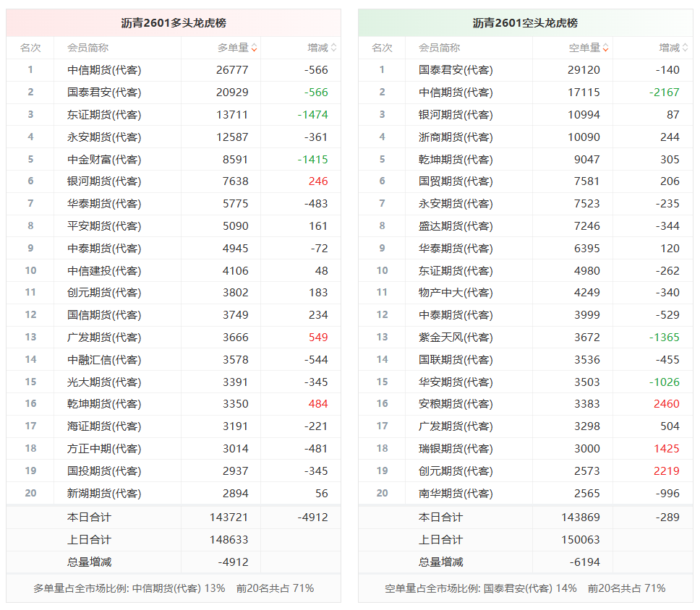Sort long table by 多单量 sort icon
Image resolution: width=700 pixels, height=610 pixels.
(x=254, y=48)
